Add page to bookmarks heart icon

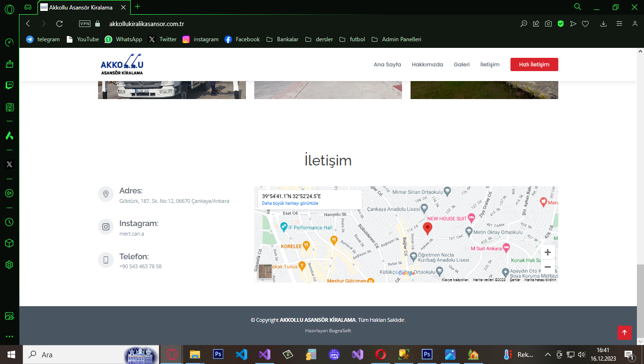point(585,24)
